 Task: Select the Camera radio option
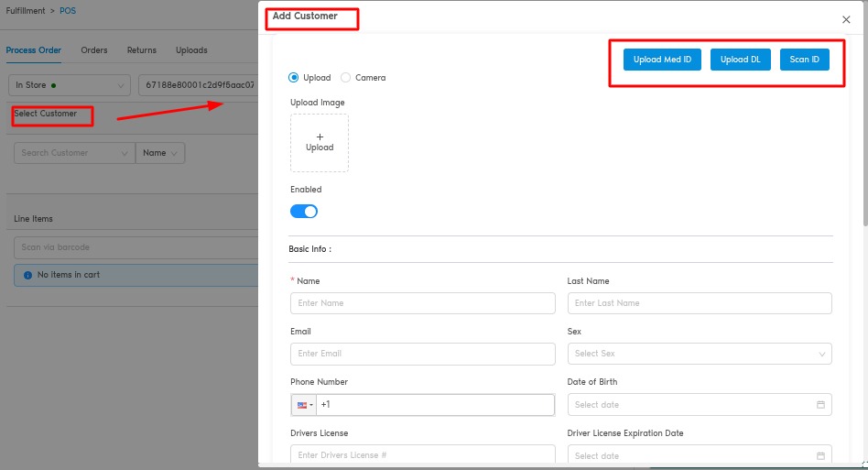(x=345, y=78)
